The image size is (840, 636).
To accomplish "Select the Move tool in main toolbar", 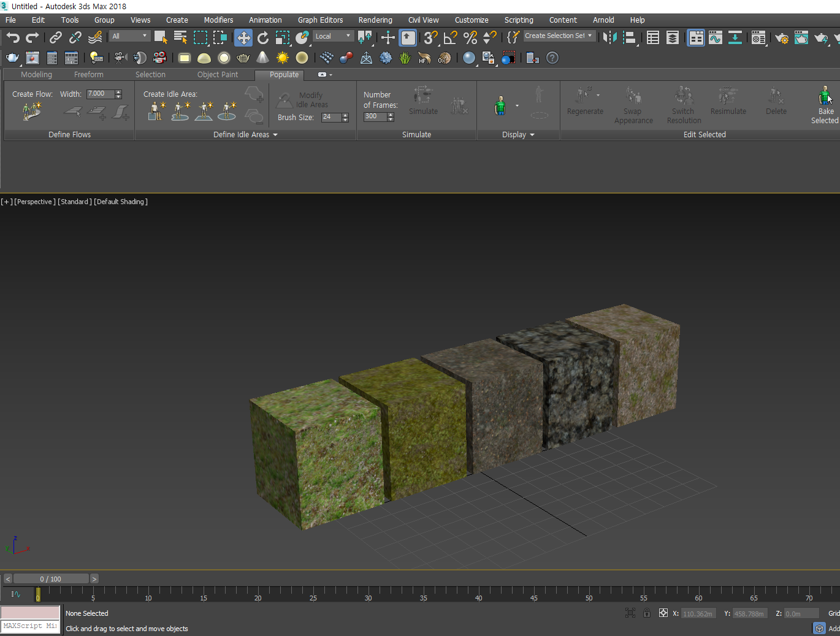I will click(243, 38).
